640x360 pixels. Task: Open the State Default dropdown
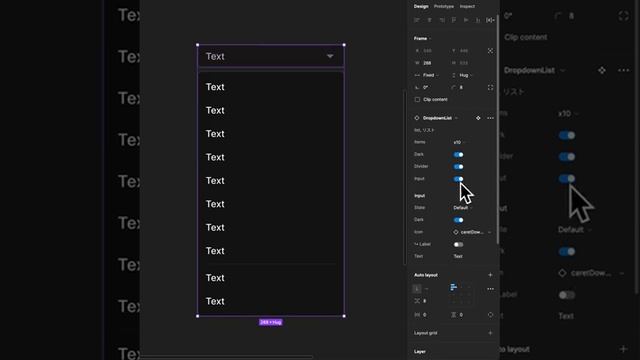[x=462, y=208]
